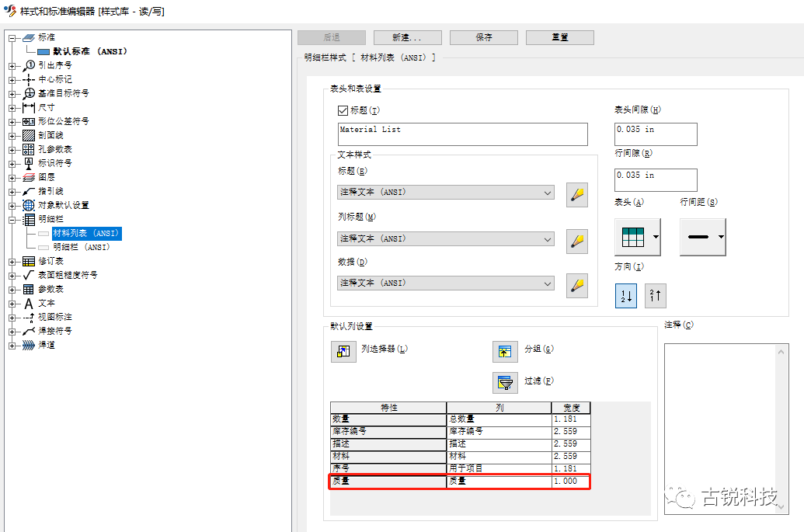Click the 对象默认设置 globe icon

[29, 205]
